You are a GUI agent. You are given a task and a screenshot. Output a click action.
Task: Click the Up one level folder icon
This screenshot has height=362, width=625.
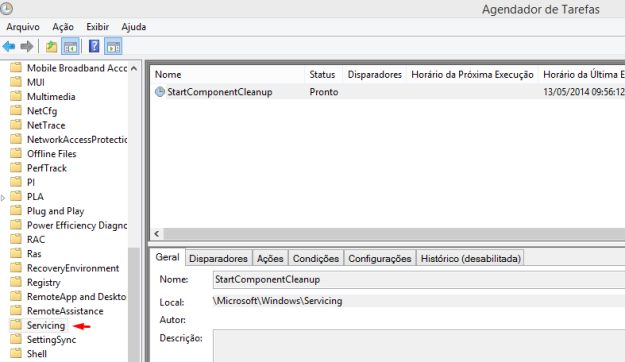pyautogui.click(x=51, y=47)
